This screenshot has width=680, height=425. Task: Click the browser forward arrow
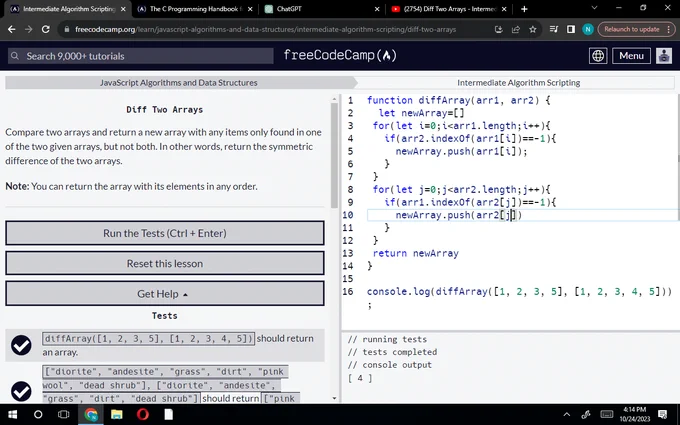[29, 29]
